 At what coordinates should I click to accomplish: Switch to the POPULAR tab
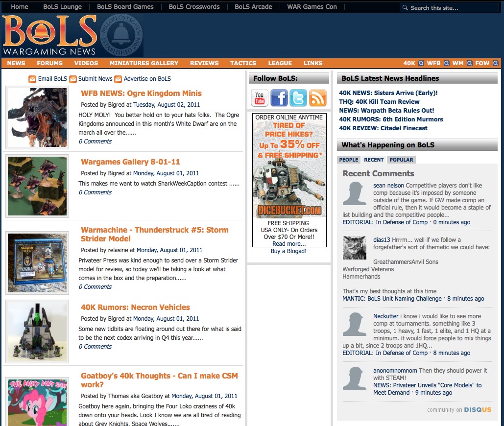pos(402,160)
